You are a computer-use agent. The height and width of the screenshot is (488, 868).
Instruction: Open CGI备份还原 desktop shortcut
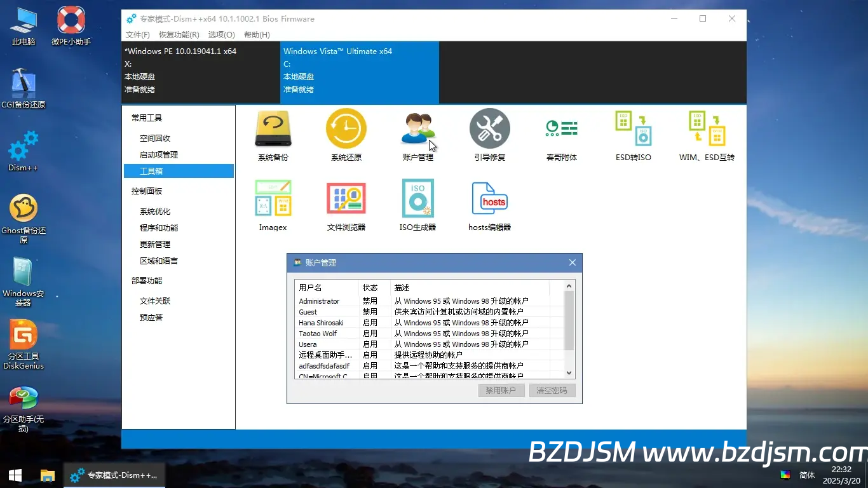pos(24,88)
